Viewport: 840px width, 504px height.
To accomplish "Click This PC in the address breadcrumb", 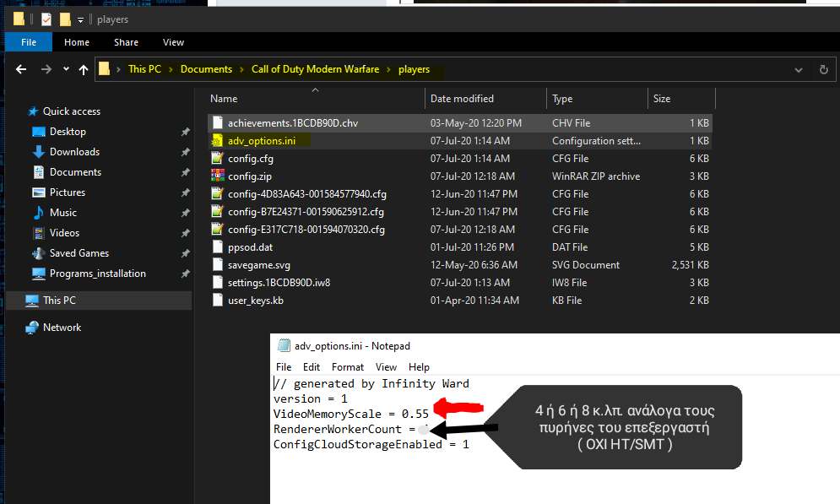I will click(144, 69).
